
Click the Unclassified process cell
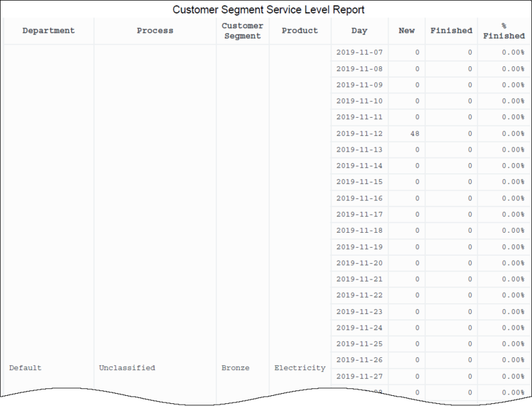pyautogui.click(x=127, y=367)
